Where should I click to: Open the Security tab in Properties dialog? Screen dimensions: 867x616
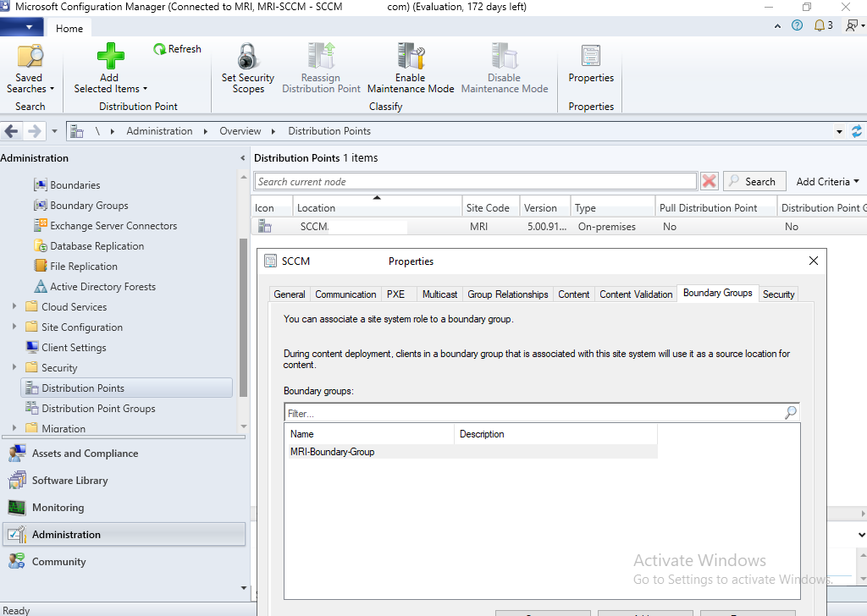point(779,294)
